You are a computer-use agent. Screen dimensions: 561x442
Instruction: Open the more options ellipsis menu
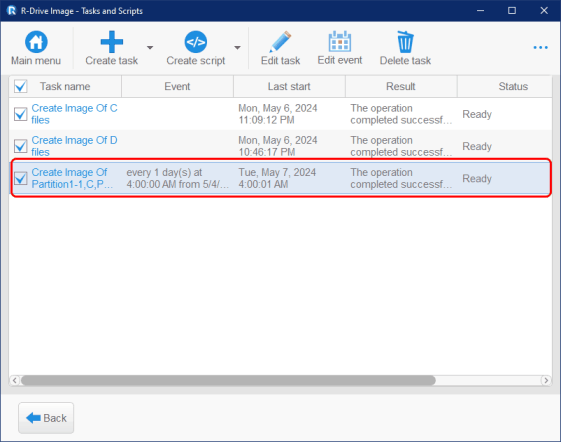pyautogui.click(x=540, y=48)
